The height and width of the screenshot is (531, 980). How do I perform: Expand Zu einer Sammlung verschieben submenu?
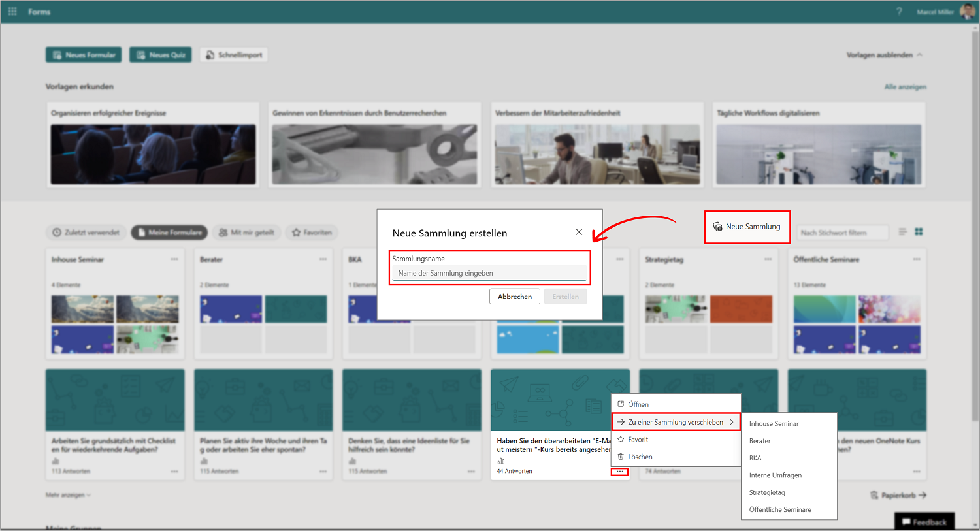(x=676, y=422)
